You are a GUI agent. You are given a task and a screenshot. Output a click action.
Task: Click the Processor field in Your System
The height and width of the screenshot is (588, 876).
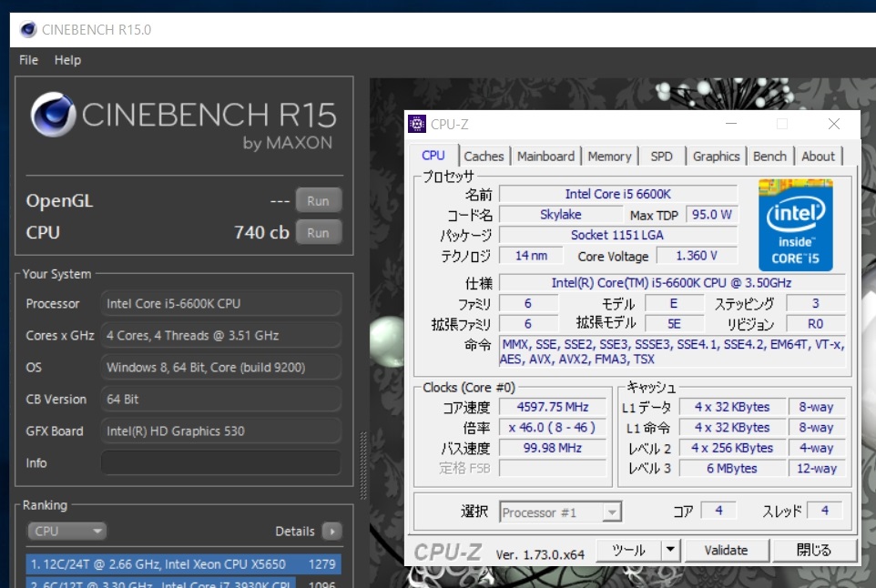click(220, 304)
